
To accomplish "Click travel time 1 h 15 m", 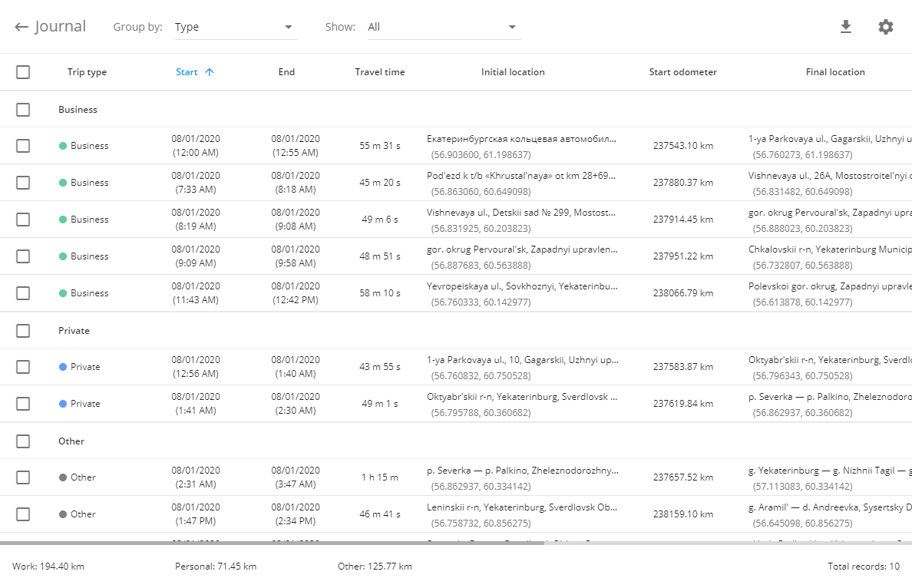I will click(x=380, y=477).
